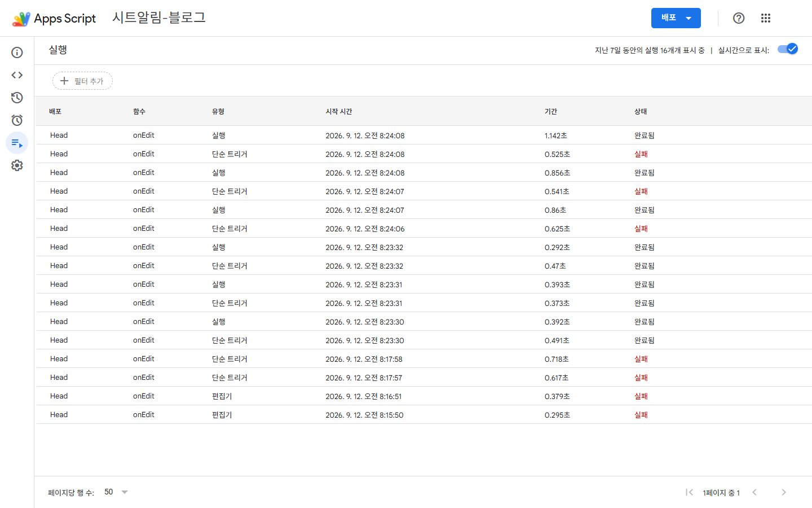The image size is (812, 508).
Task: Open the code Editor icon in sidebar
Action: click(17, 75)
